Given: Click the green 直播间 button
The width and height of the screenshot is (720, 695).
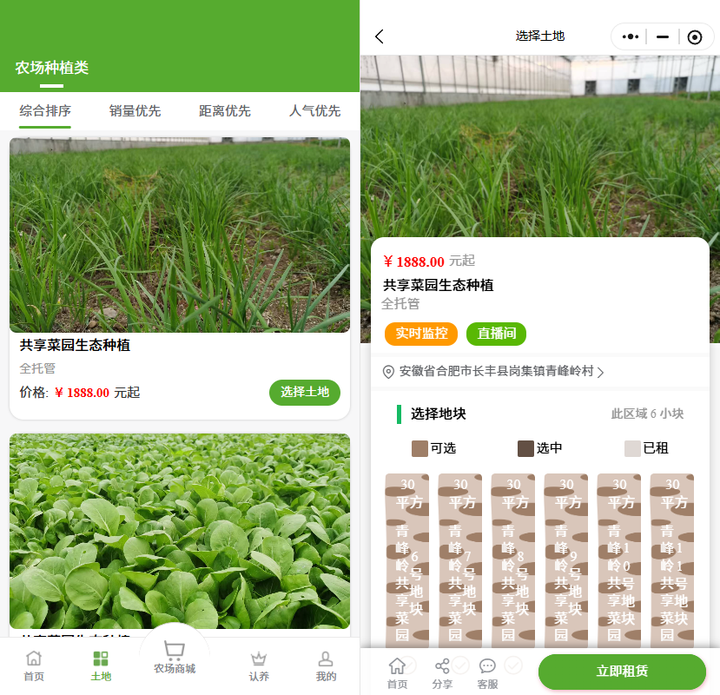Looking at the screenshot, I should [x=496, y=333].
